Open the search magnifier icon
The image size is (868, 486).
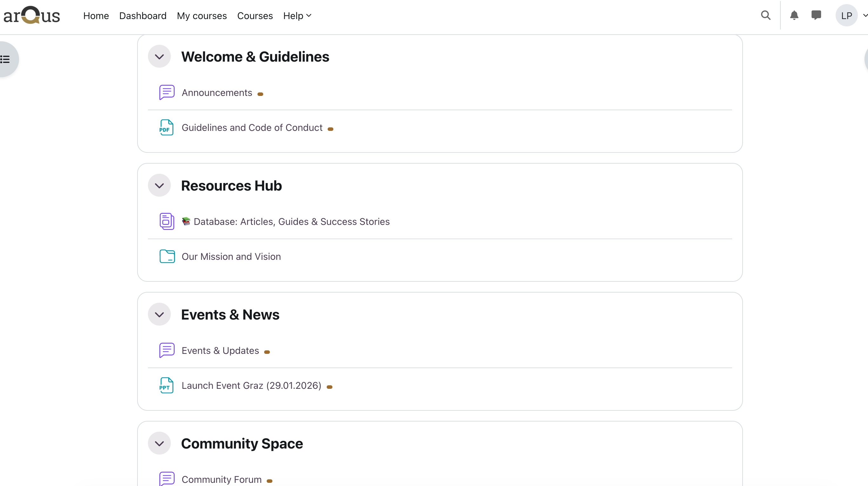click(x=765, y=16)
